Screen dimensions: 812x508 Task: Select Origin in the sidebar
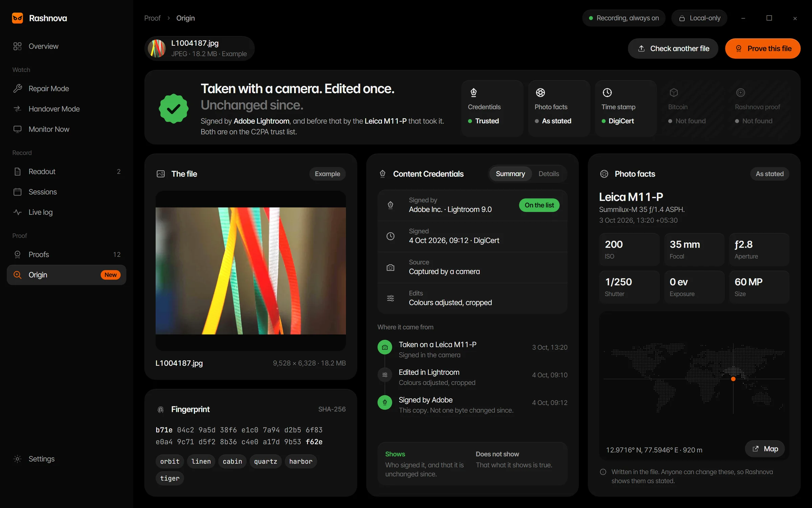[67, 275]
